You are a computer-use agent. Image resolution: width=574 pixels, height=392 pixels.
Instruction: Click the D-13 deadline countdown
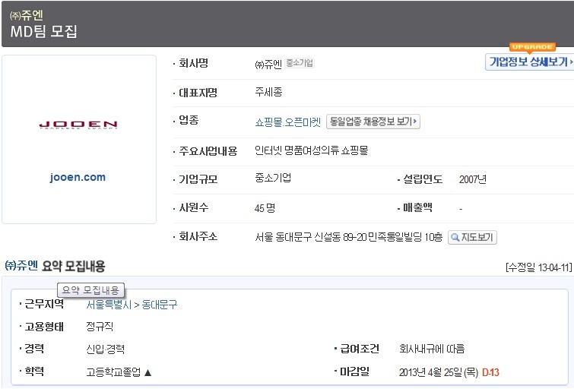(x=490, y=372)
